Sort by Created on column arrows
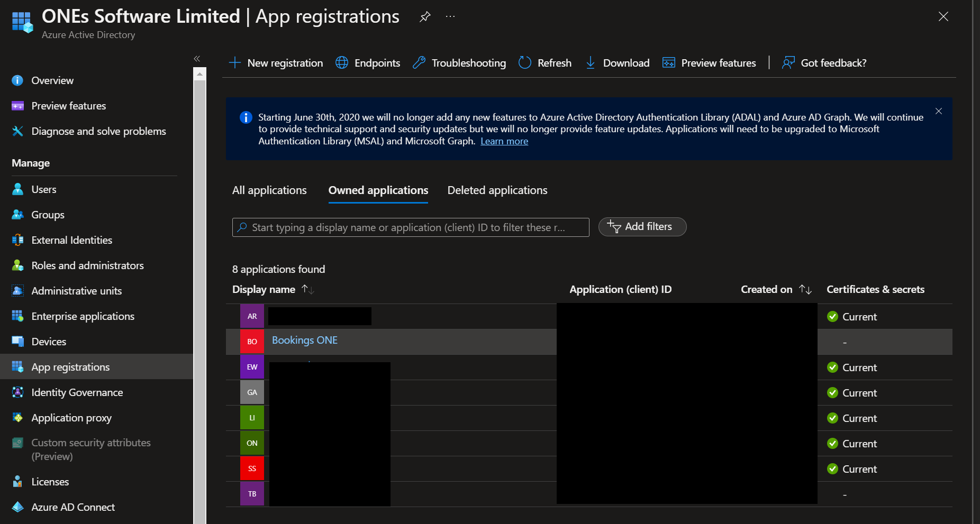 click(x=805, y=289)
